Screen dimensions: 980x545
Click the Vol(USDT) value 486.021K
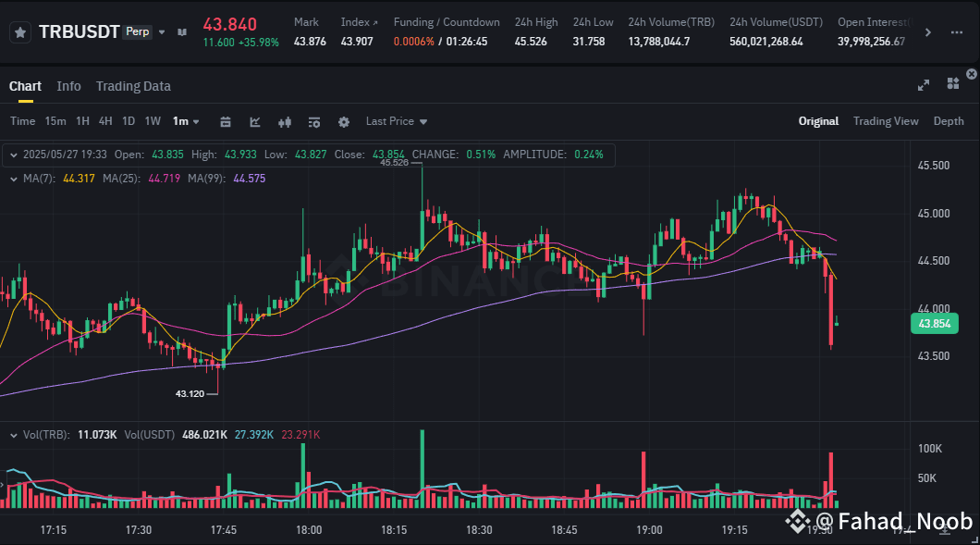point(204,435)
